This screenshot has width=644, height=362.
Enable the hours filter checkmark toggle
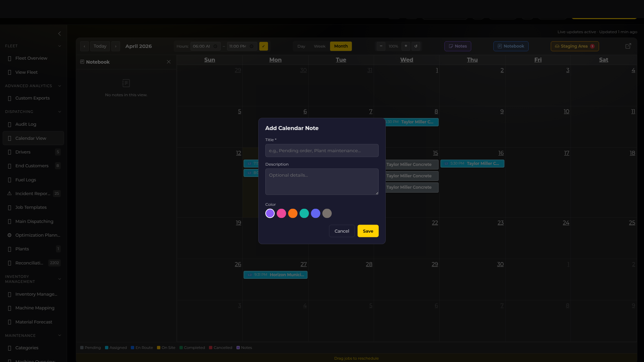coord(264,46)
